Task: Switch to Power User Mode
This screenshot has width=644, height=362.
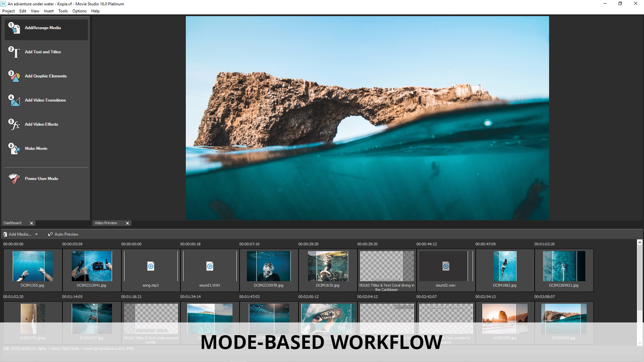Action: pyautogui.click(x=41, y=179)
